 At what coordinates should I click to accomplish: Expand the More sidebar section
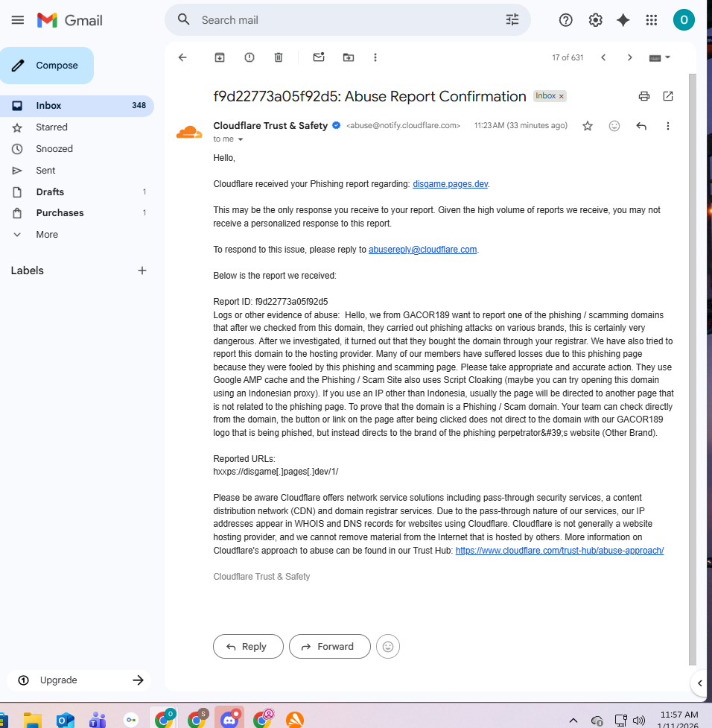coord(47,235)
